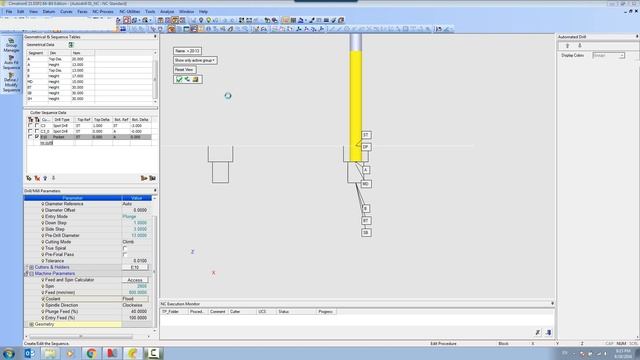Click the red-highlighted icon in top toolbar
Screen dimensions: 640x360
tap(127, 20)
